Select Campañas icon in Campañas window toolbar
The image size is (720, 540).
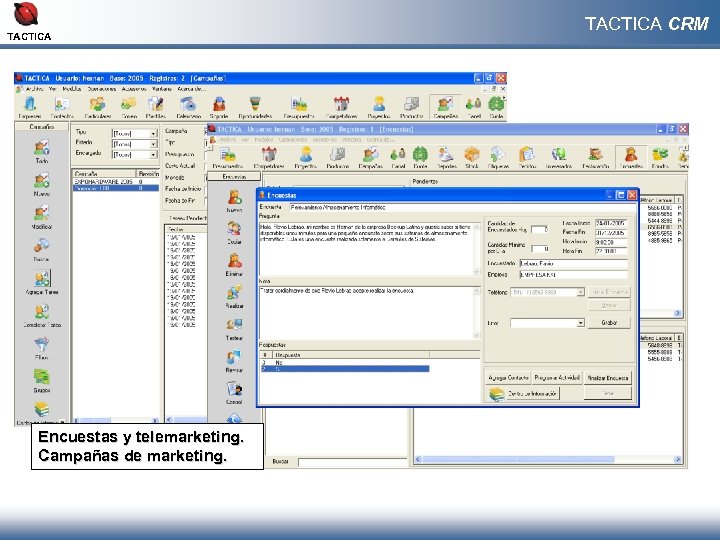pos(445,107)
